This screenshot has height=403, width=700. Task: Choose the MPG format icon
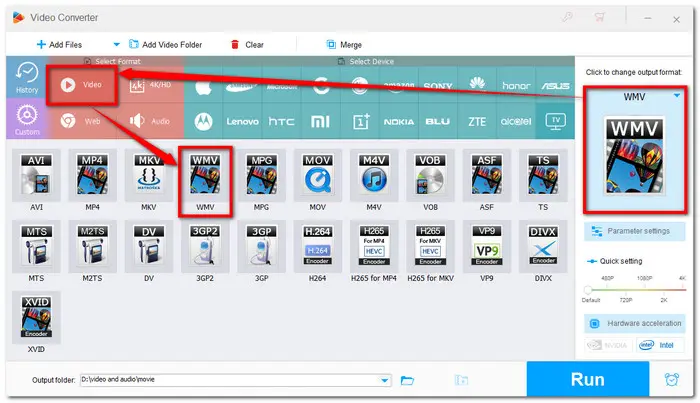point(261,175)
